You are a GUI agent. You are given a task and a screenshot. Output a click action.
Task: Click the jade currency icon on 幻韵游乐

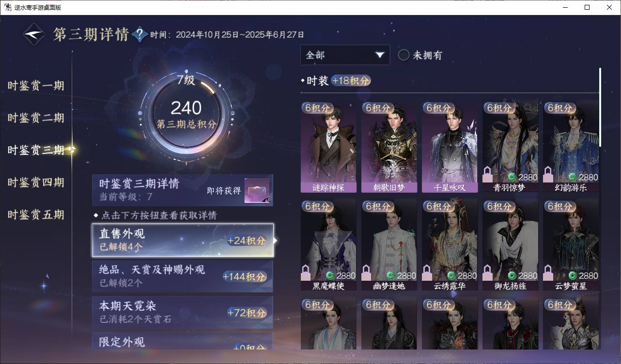572,177
